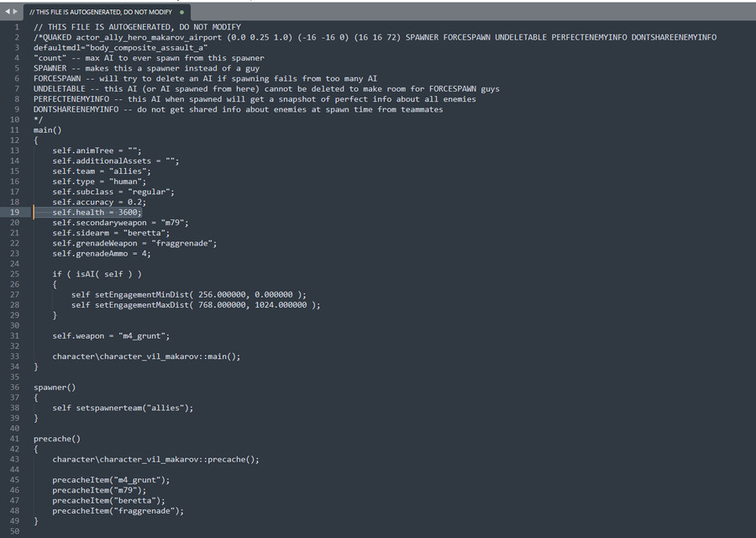756x538 pixels.
Task: Click line number 19 in gutter
Action: coord(14,213)
